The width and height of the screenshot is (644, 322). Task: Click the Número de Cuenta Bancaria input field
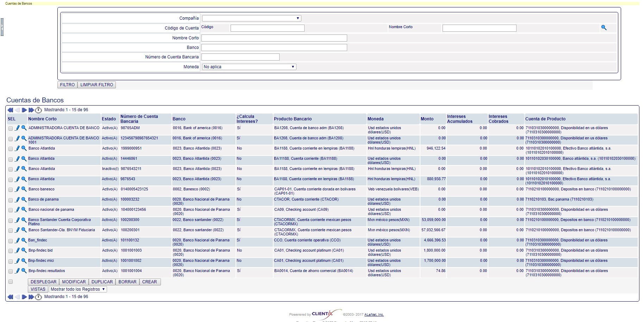(x=240, y=57)
